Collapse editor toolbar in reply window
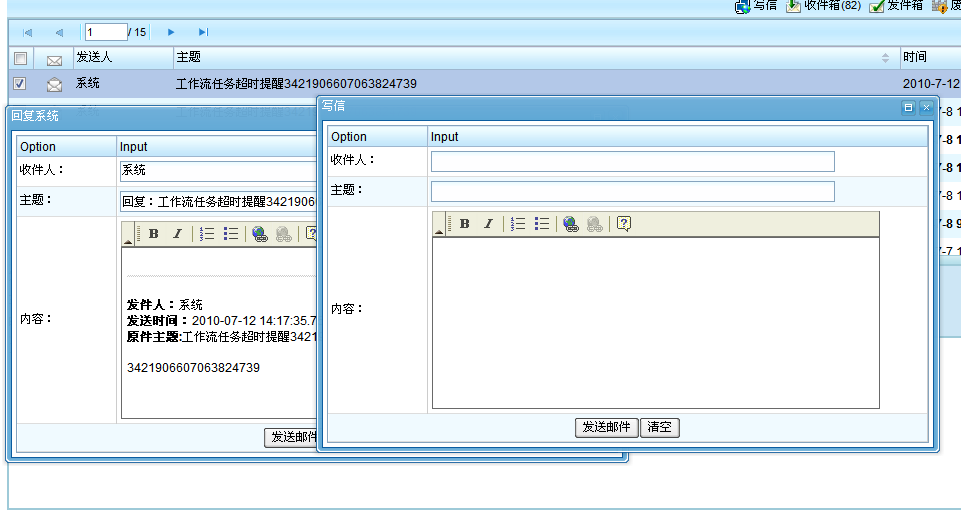 127,234
